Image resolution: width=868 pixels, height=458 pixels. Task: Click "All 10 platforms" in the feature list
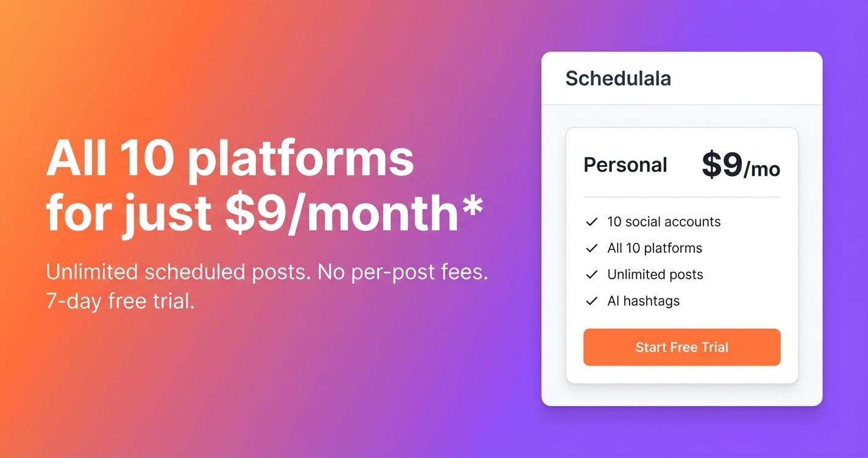point(655,248)
